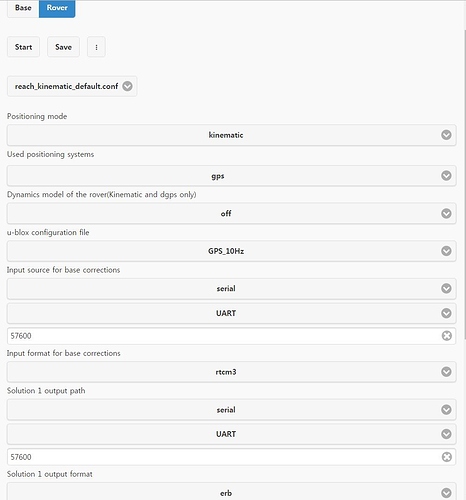The image size is (466, 500).
Task: Click arrow icon on GPS_10Hz row
Action: 446,251
